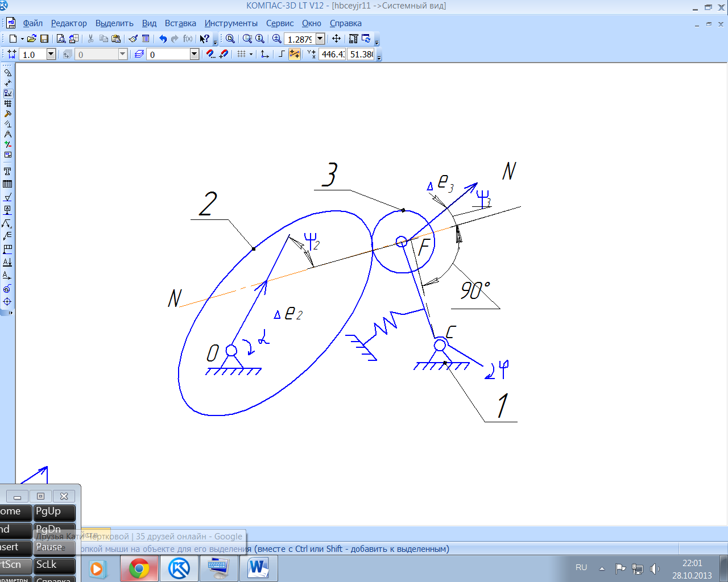Open the Окно menu

(x=312, y=23)
